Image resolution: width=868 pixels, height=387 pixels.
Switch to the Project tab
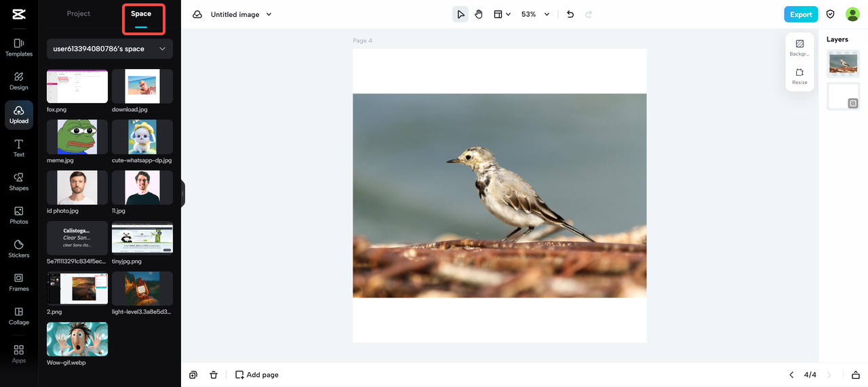(x=79, y=14)
